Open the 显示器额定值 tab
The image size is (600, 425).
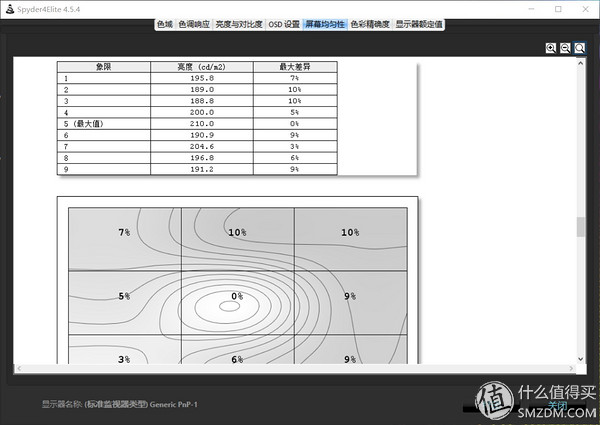[419, 24]
